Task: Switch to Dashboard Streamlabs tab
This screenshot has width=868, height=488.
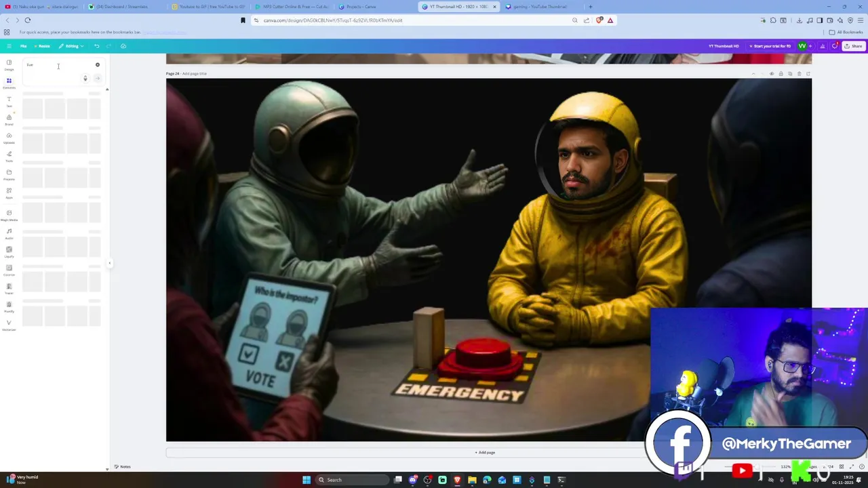Action: pyautogui.click(x=127, y=7)
